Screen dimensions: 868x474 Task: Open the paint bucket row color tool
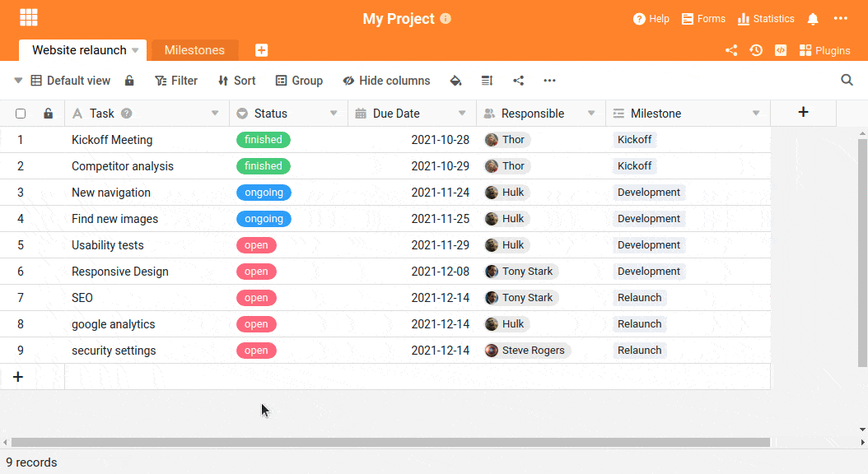pyautogui.click(x=455, y=81)
